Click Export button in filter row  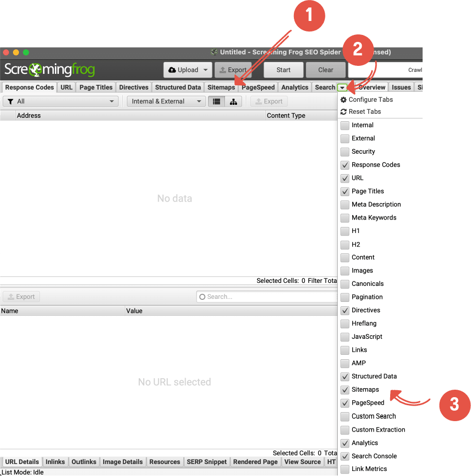click(269, 101)
